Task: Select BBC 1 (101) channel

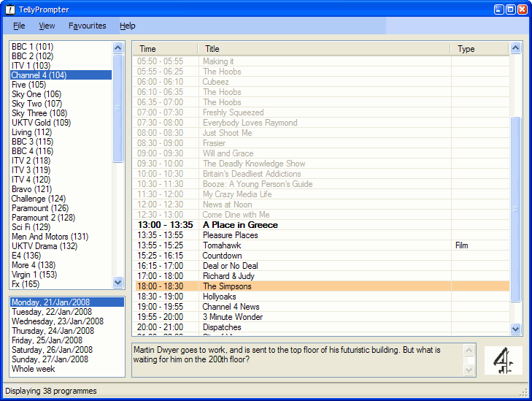Action: [x=61, y=47]
